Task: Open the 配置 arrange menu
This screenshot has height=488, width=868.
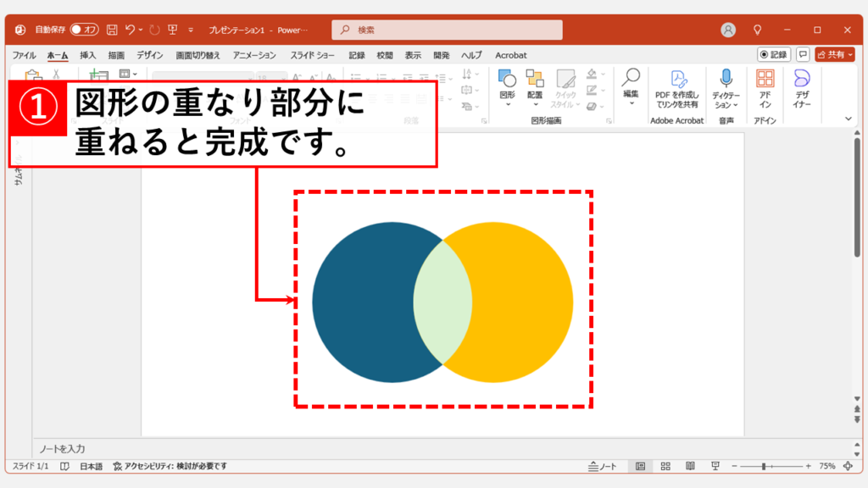Action: pos(534,86)
